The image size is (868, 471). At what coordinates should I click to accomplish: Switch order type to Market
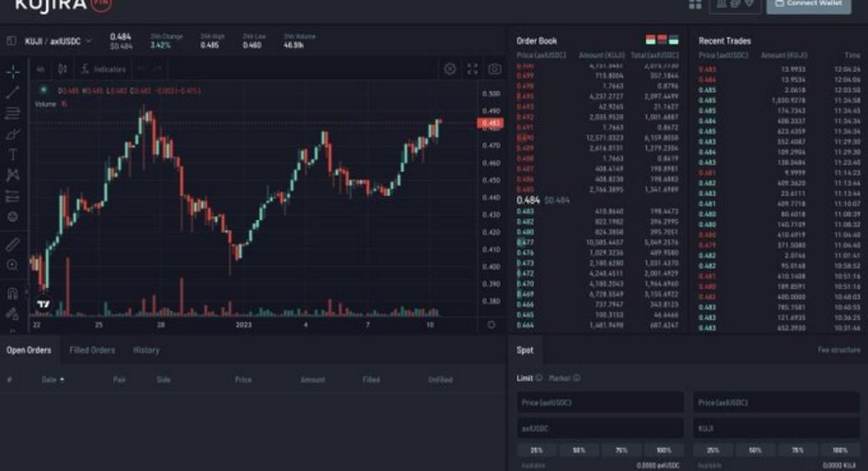point(559,378)
